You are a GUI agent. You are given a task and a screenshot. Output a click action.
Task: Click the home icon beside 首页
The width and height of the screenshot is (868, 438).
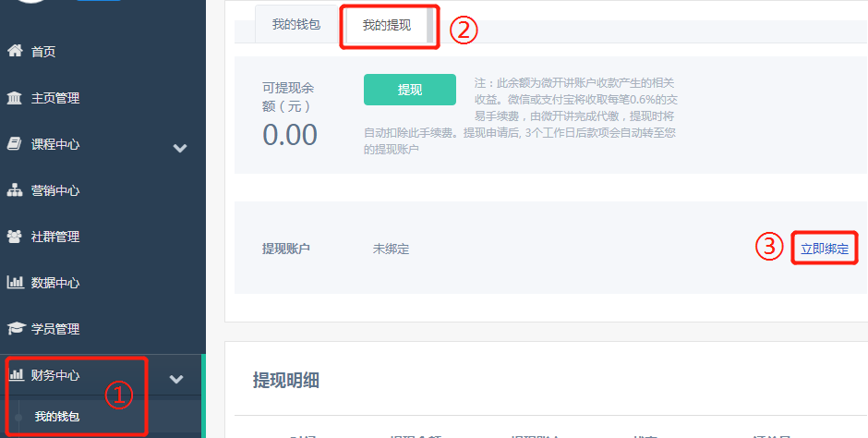tap(15, 51)
